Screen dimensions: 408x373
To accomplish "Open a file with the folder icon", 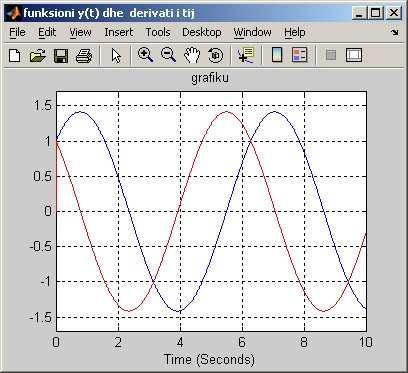I will [x=38, y=55].
